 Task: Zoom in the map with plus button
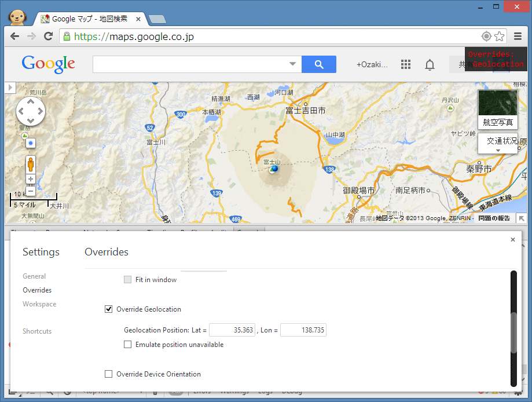[x=31, y=179]
